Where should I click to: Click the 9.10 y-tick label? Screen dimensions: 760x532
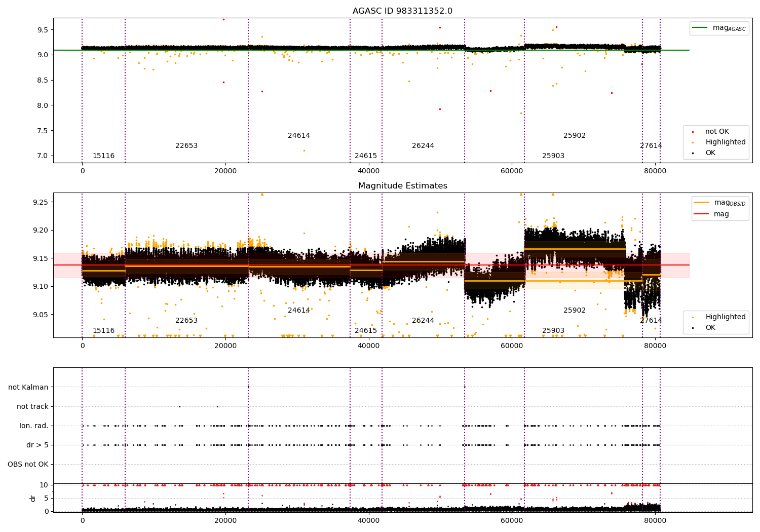coord(41,287)
